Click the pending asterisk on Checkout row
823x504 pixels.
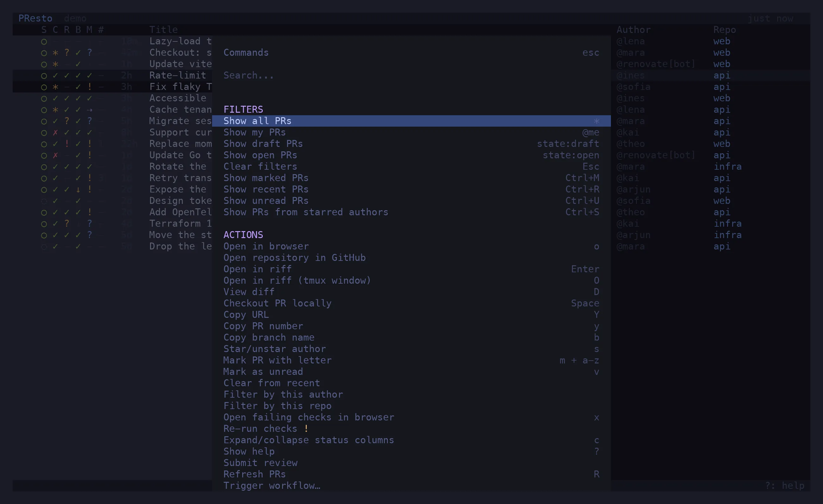coord(55,53)
